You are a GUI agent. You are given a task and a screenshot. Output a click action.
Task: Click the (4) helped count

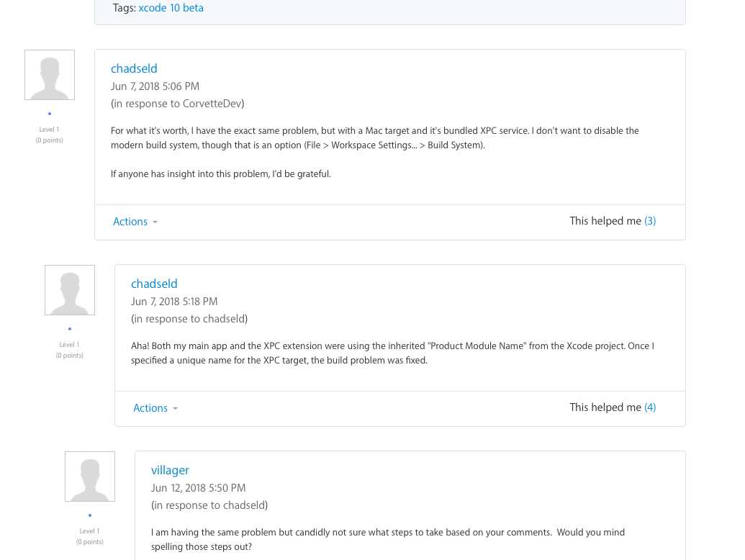[x=650, y=407]
